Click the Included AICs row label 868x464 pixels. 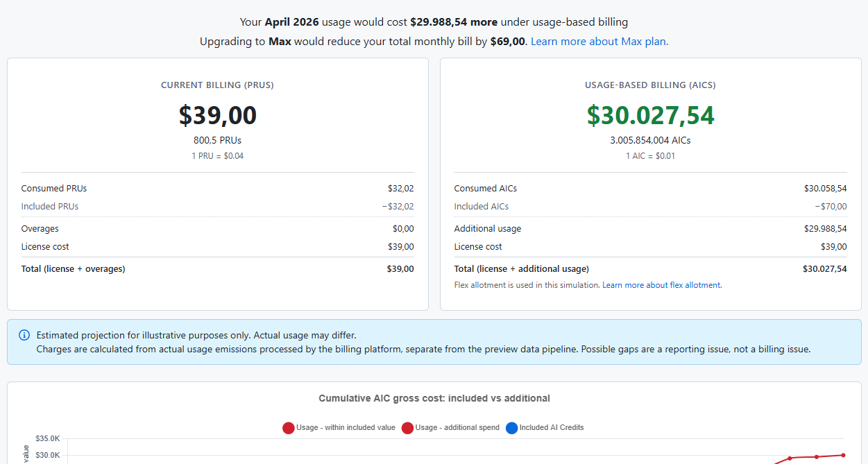tap(482, 207)
